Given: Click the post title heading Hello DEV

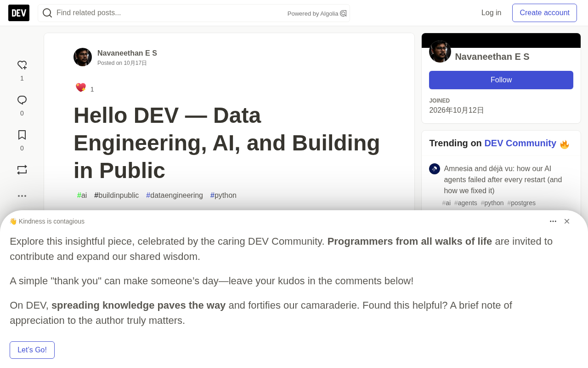Looking at the screenshot, I should pos(227,143).
